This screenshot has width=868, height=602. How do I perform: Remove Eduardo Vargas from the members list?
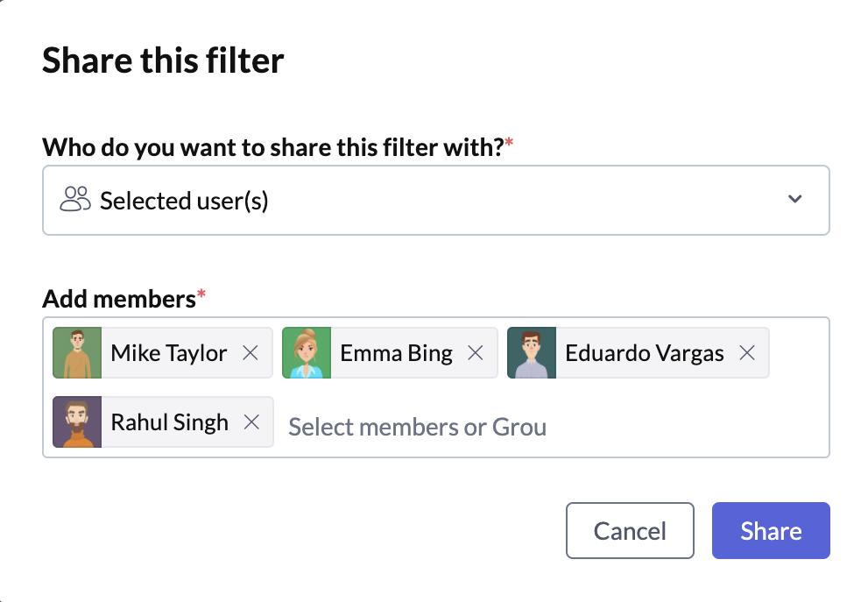(x=747, y=353)
